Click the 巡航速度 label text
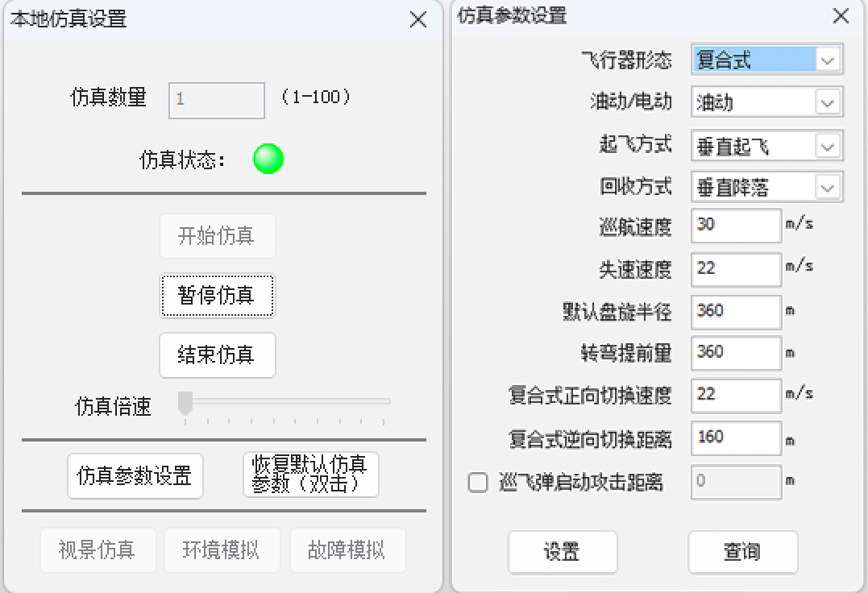868x593 pixels. (x=636, y=226)
